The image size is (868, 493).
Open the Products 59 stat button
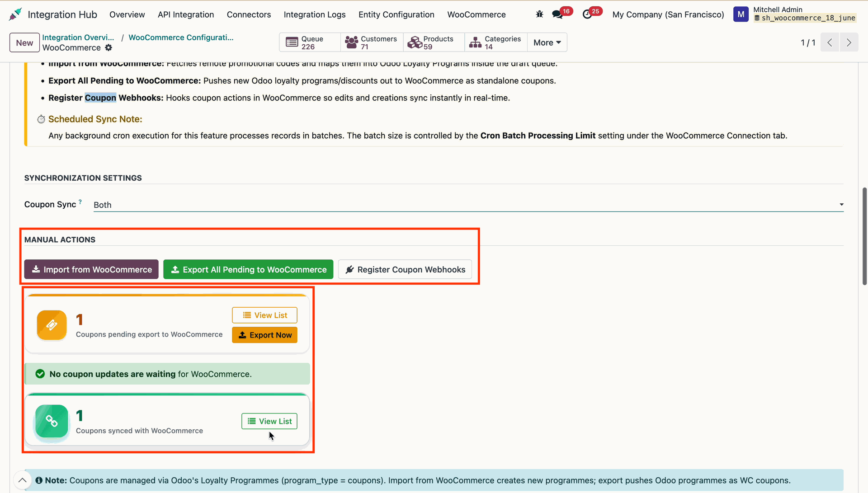(x=434, y=42)
